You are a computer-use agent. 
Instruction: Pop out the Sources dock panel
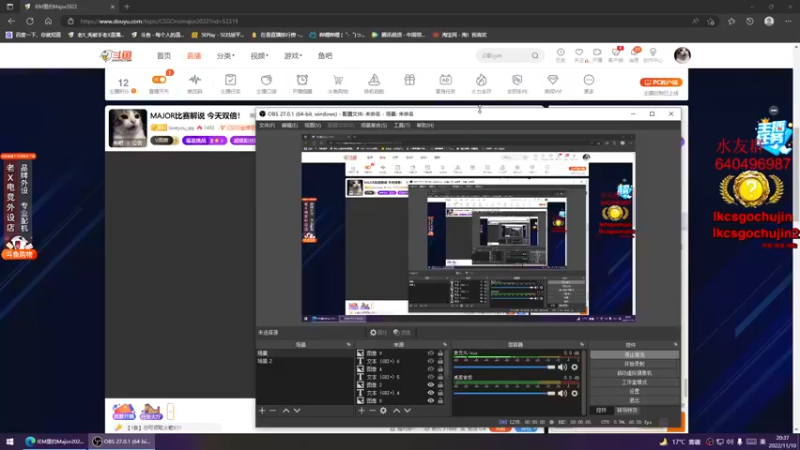pyautogui.click(x=445, y=345)
